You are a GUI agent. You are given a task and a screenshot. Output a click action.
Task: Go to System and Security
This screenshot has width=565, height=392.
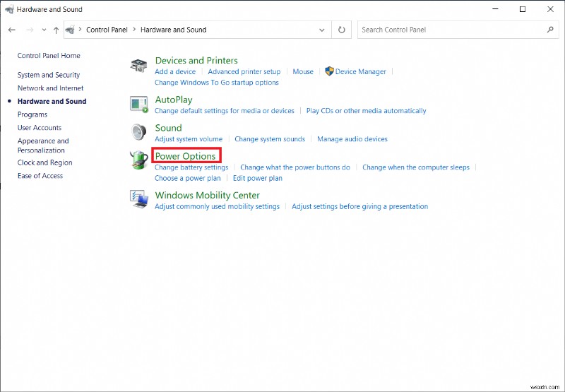tap(49, 75)
